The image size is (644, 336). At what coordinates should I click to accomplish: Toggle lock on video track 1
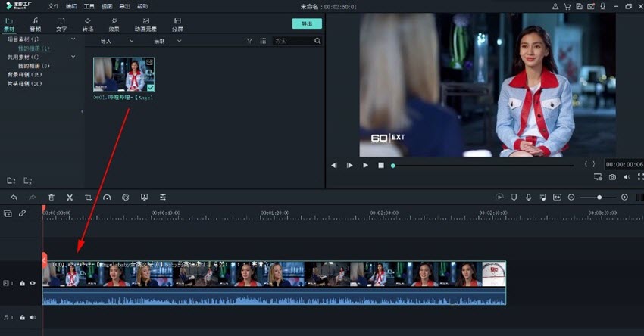pos(23,283)
